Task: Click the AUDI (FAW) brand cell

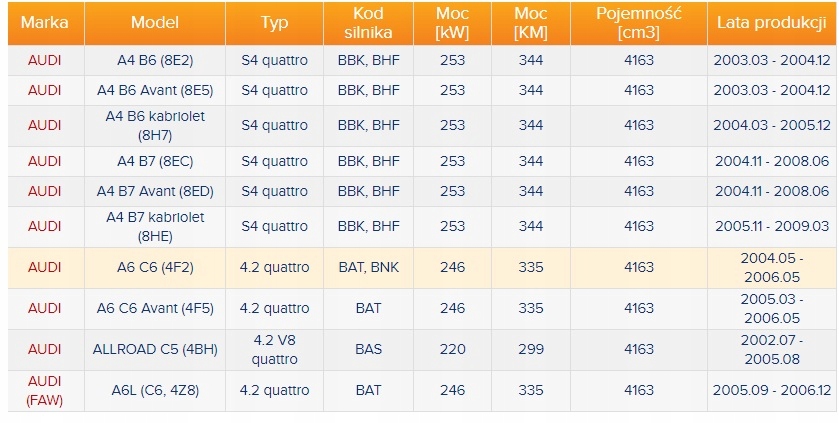Action: click(44, 390)
